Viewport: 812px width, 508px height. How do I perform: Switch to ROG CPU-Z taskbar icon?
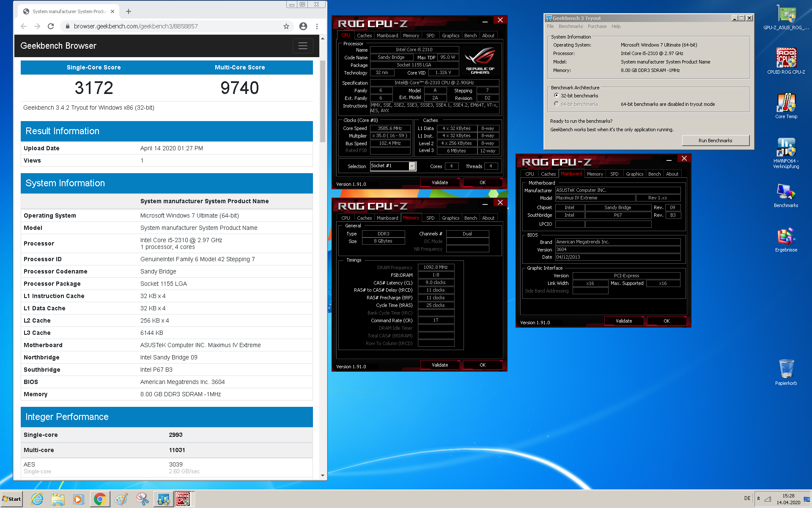184,499
